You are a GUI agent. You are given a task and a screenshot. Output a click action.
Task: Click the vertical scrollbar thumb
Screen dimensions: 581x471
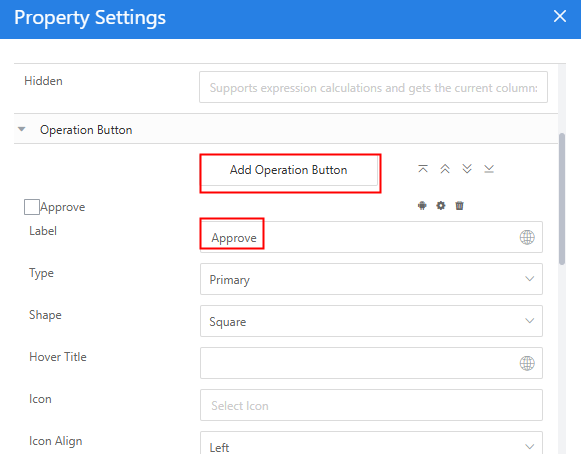(x=562, y=199)
